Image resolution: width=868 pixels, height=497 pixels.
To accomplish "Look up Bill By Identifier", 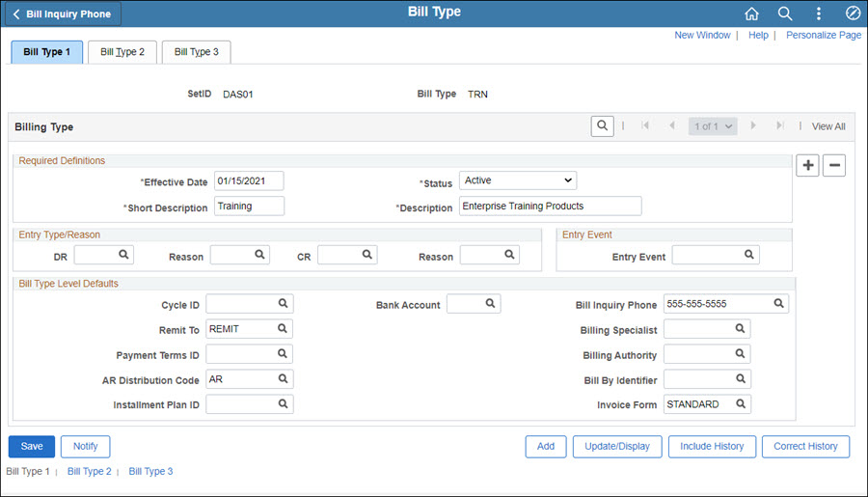I will click(x=741, y=378).
